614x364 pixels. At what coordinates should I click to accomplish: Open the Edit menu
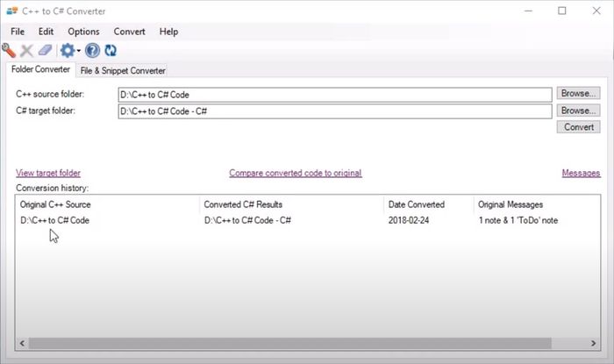tap(46, 32)
